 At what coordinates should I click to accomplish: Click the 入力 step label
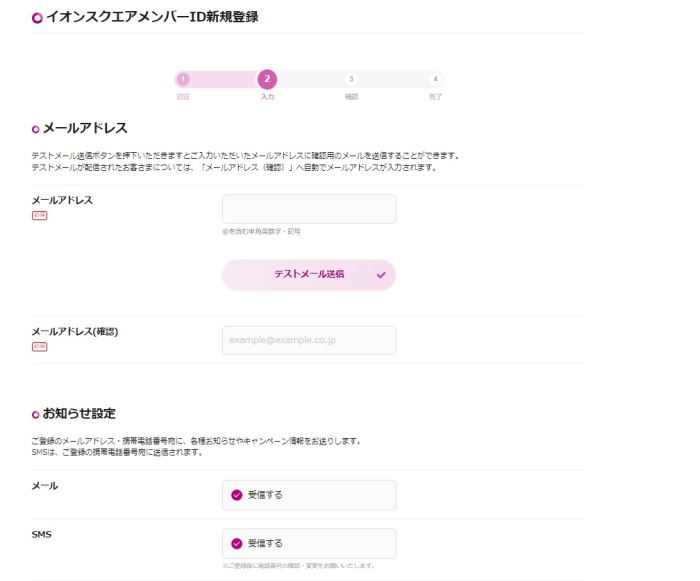[x=267, y=97]
